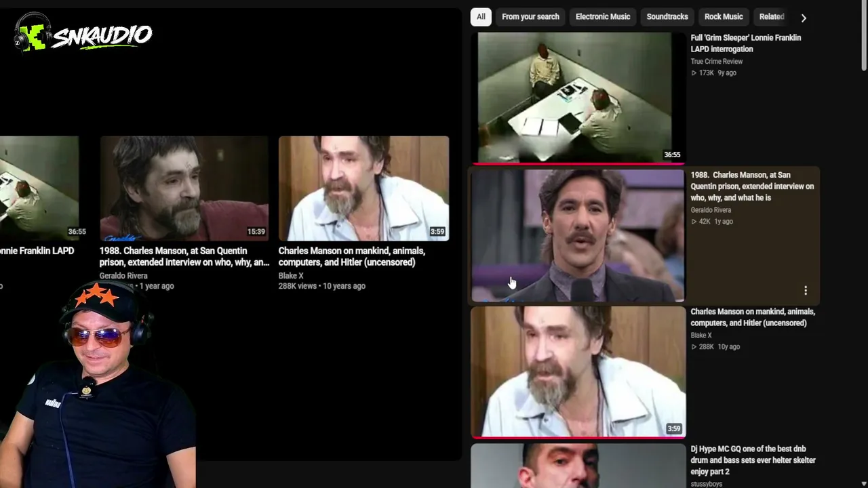This screenshot has height=488, width=868.
Task: Open end-screen title ending "who, why, an..."
Action: click(184, 256)
